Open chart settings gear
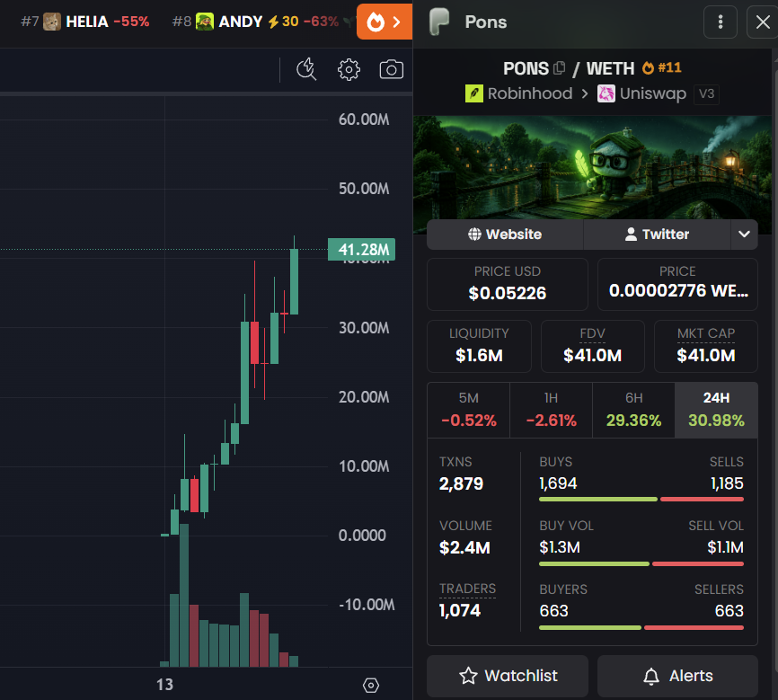The image size is (778, 700). coord(349,69)
